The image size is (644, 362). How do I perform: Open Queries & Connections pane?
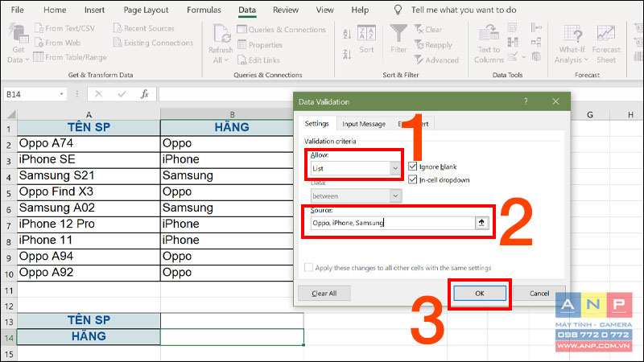281,30
